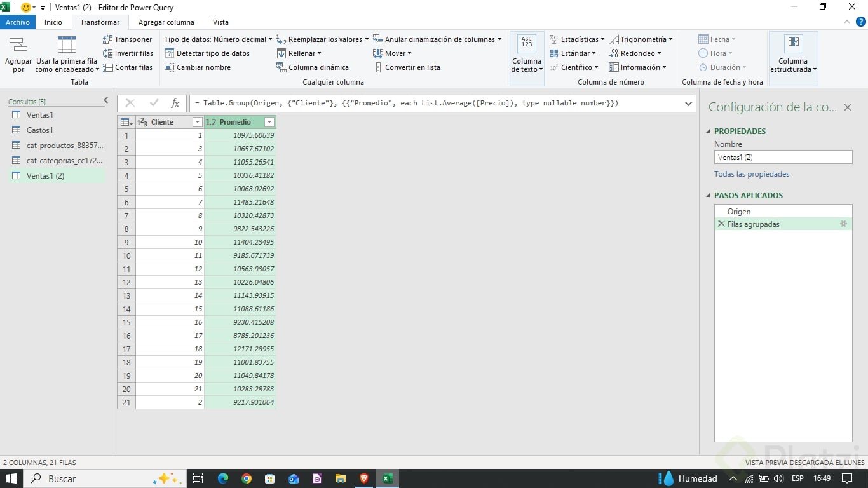Delete the Filas agrupadas step
The image size is (868, 488).
(x=721, y=224)
